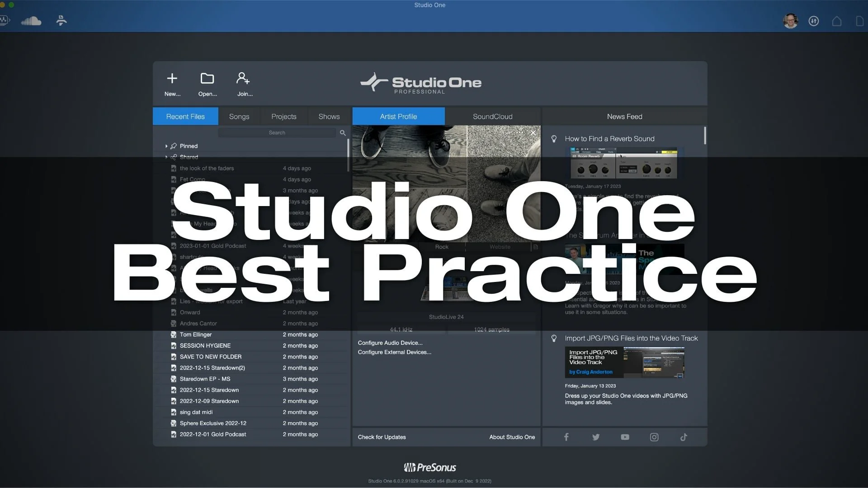Click the user profile avatar picture

pos(790,21)
